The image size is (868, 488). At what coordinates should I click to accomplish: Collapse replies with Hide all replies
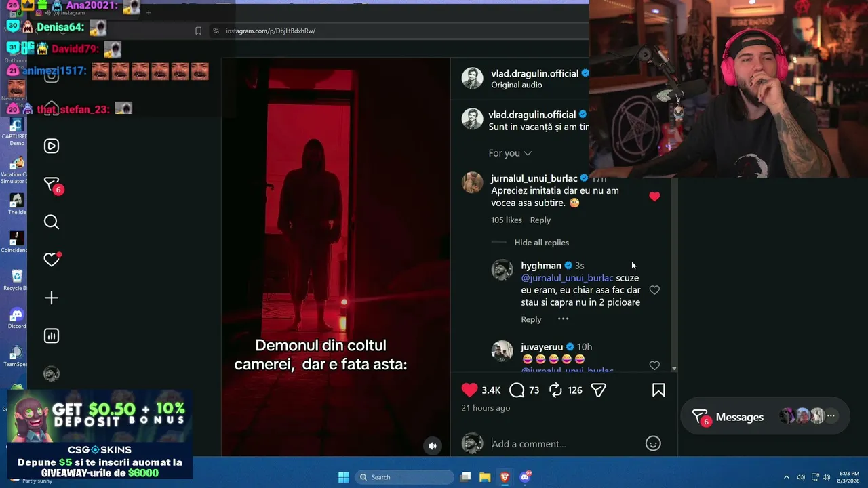[x=541, y=243]
